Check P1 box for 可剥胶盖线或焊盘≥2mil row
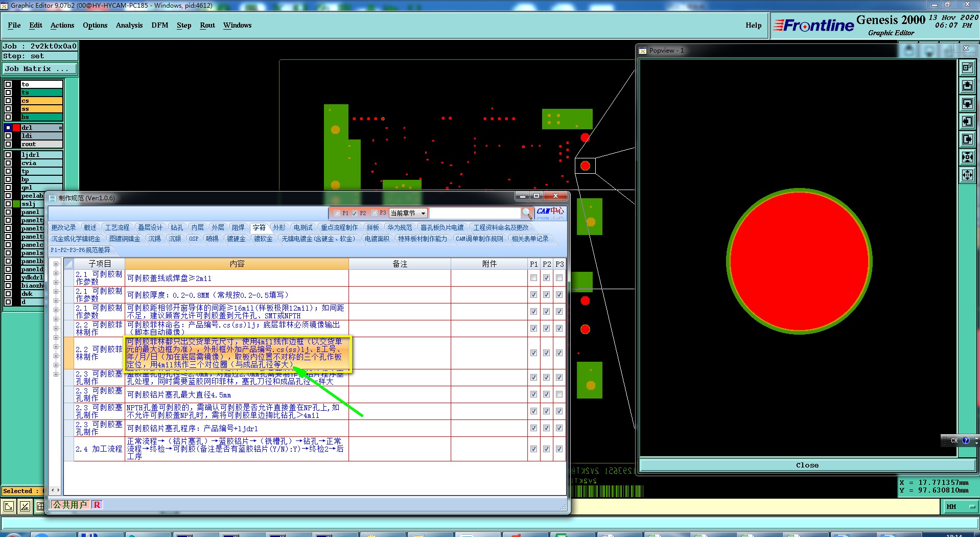Viewport: 980px width, 537px height. (533, 278)
